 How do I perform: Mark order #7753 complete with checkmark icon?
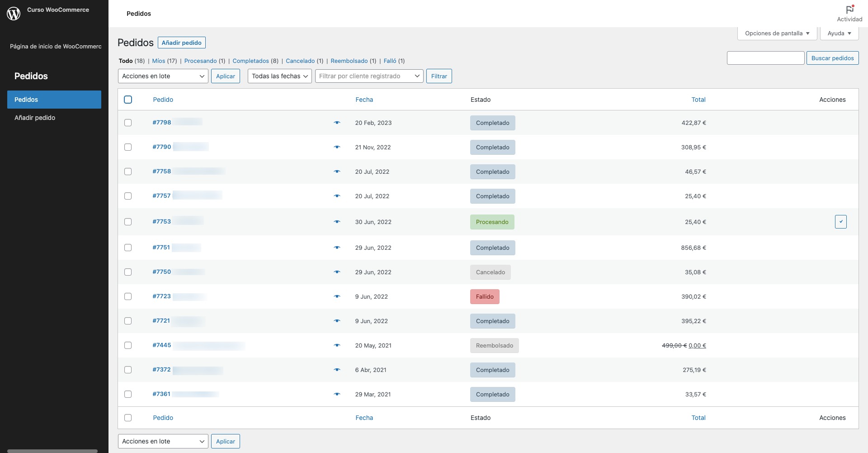pyautogui.click(x=840, y=222)
